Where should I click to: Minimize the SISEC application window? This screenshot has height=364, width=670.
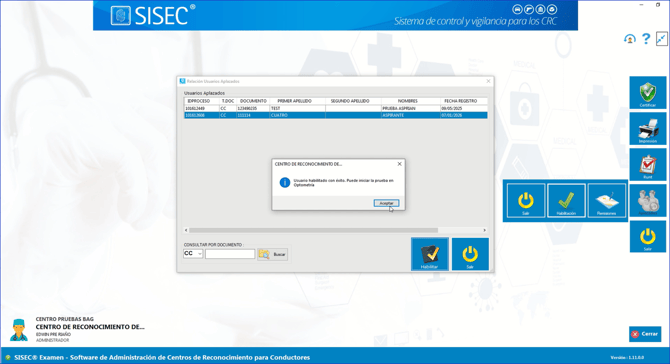coord(641,4)
